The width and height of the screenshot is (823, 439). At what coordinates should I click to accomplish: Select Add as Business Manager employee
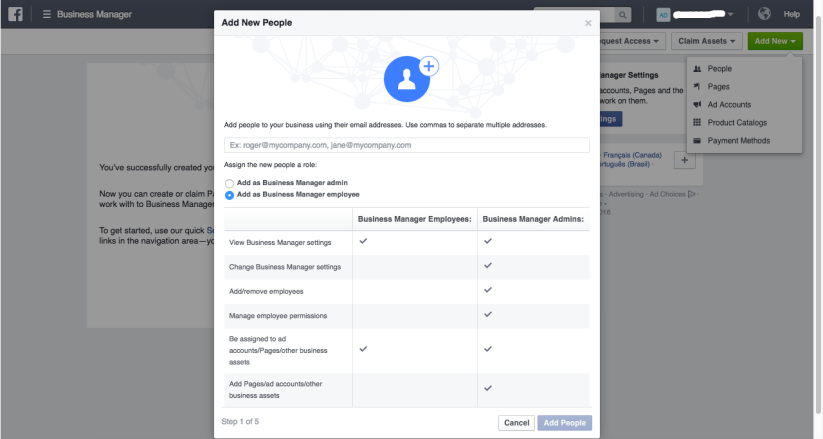(x=230, y=195)
